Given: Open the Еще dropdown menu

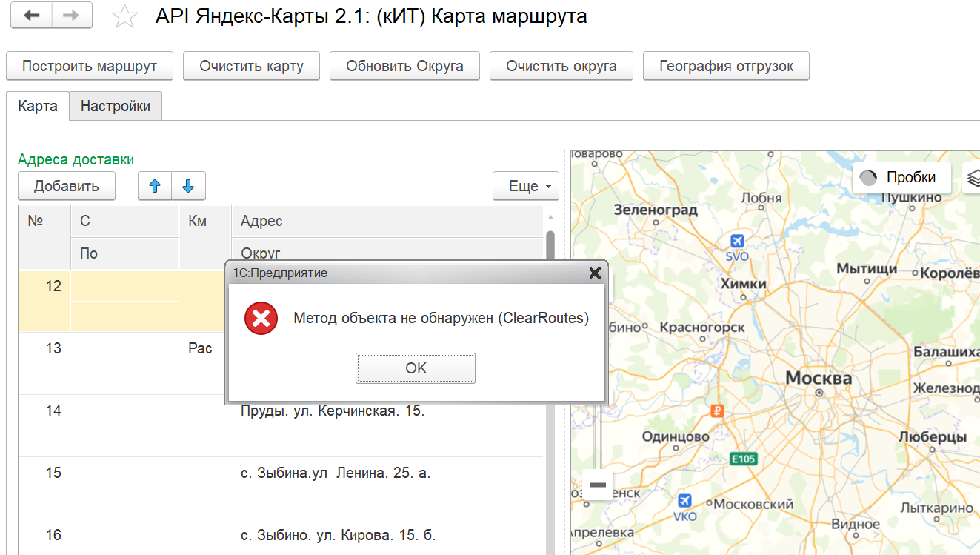Looking at the screenshot, I should click(525, 186).
